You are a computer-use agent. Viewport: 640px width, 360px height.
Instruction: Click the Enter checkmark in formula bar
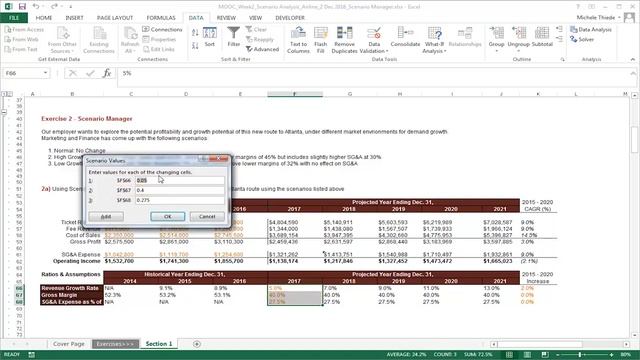point(90,73)
